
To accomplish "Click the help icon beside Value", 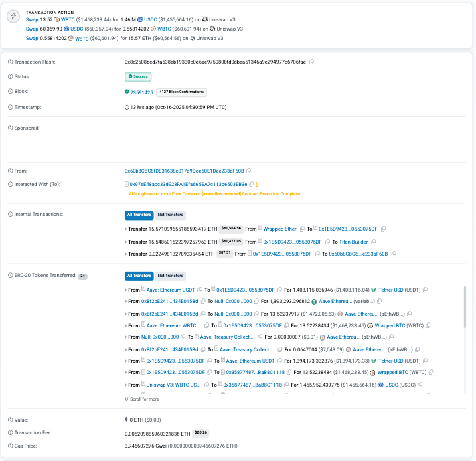I will tap(10, 420).
